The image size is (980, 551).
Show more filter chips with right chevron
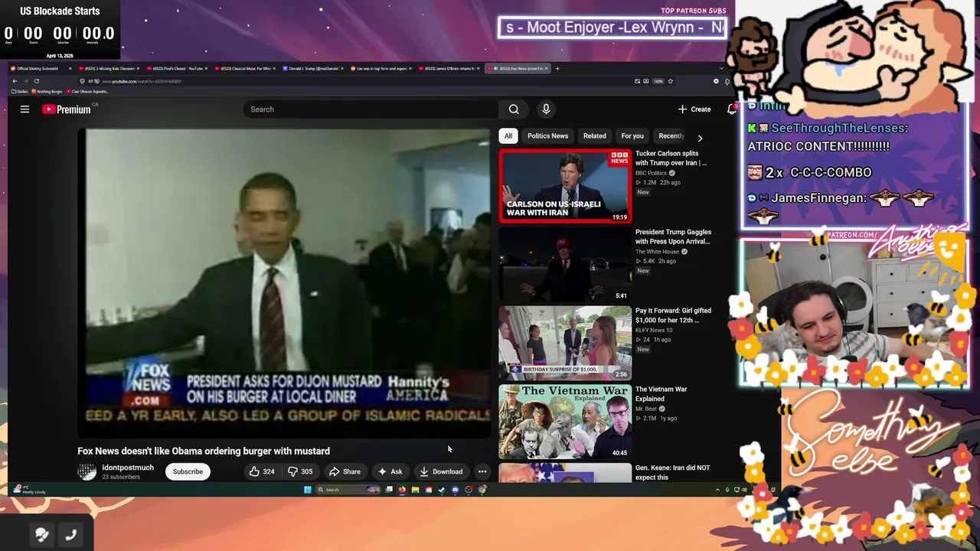(700, 139)
